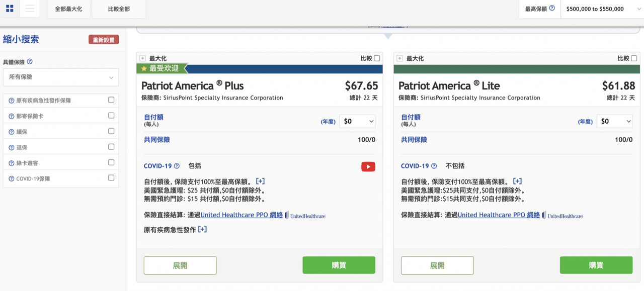
Task: Click 購買 button for Patriot America Lite
Action: click(x=596, y=265)
